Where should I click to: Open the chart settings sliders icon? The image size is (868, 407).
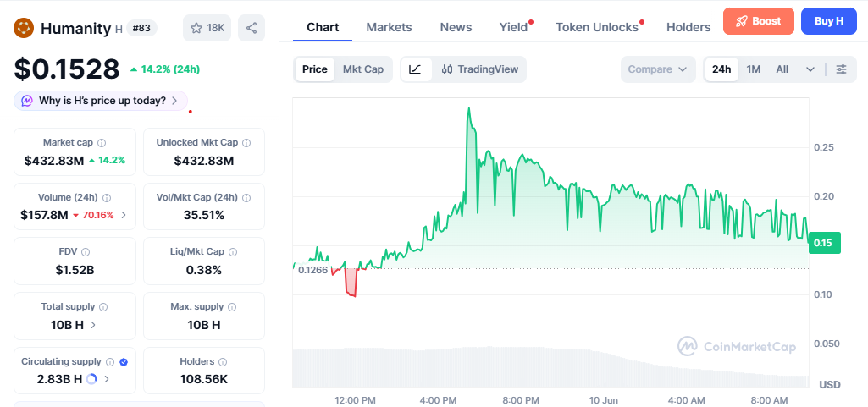[842, 69]
